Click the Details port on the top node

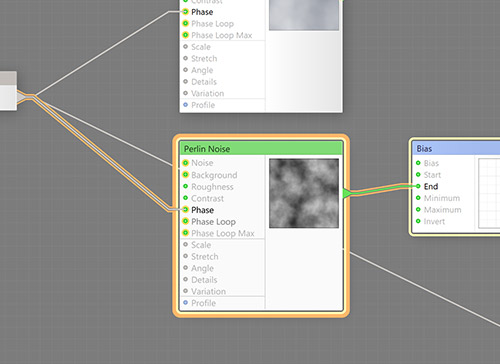coord(186,81)
